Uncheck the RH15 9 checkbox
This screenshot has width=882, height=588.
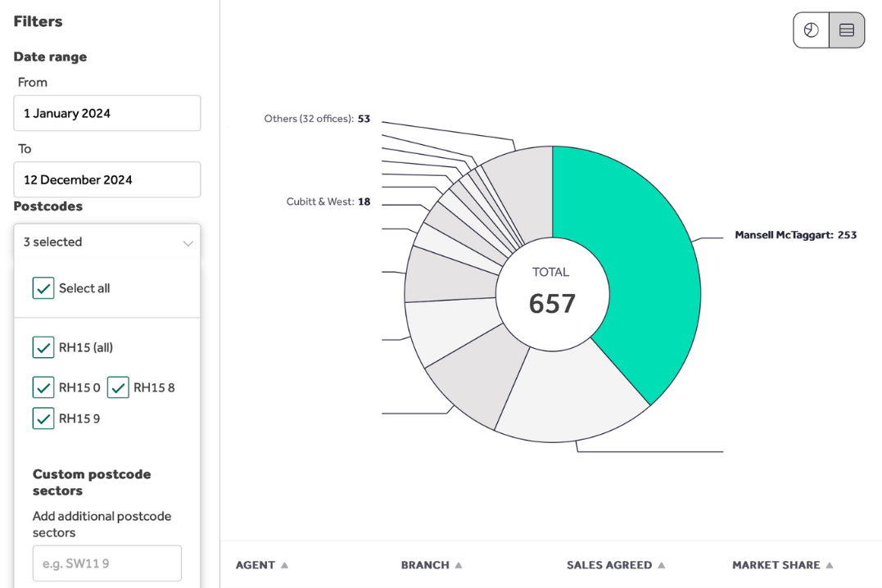pos(43,418)
